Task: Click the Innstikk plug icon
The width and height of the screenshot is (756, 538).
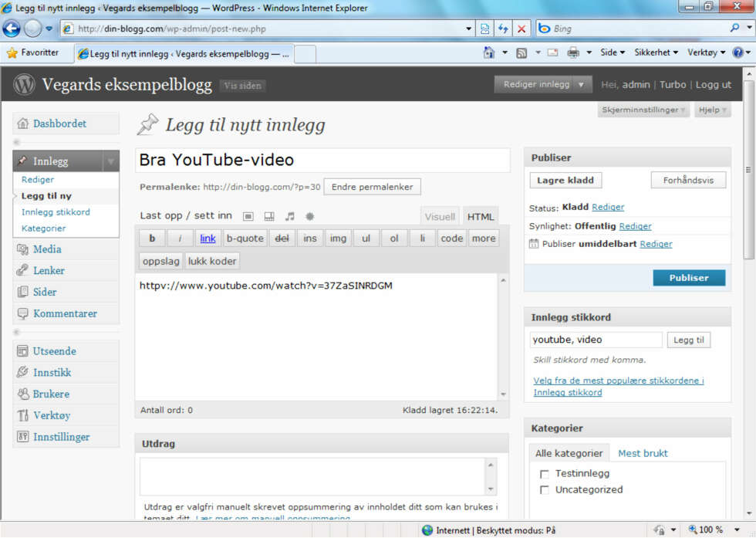Action: pyautogui.click(x=22, y=372)
